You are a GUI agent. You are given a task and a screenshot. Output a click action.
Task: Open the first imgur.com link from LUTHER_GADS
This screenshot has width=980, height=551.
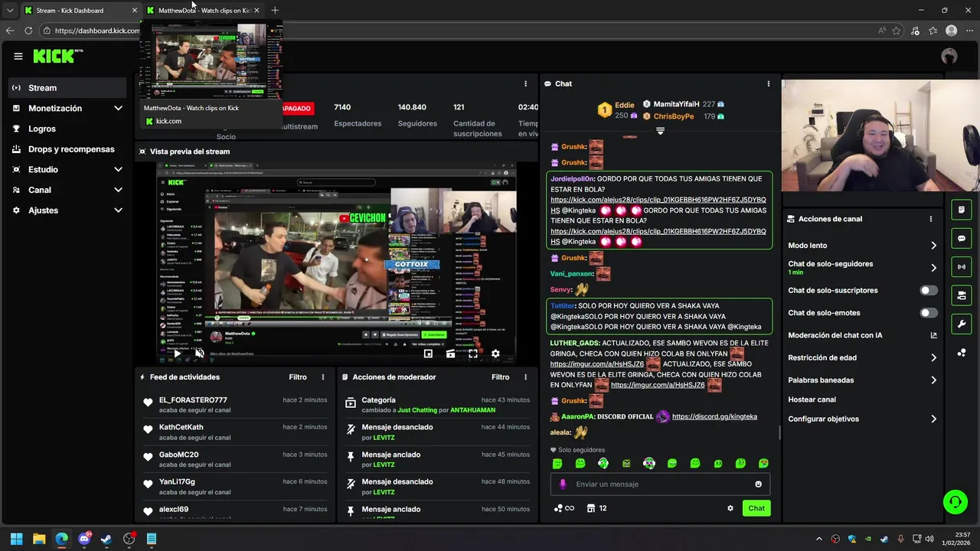click(597, 364)
